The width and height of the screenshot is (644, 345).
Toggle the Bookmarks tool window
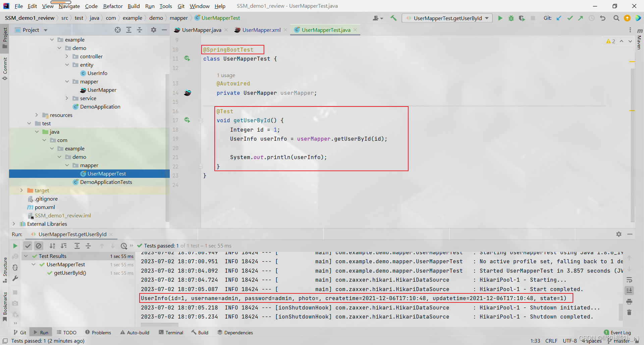pos(5,306)
